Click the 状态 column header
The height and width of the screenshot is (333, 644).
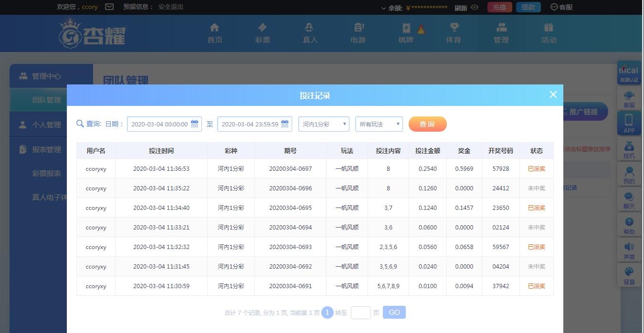click(537, 151)
